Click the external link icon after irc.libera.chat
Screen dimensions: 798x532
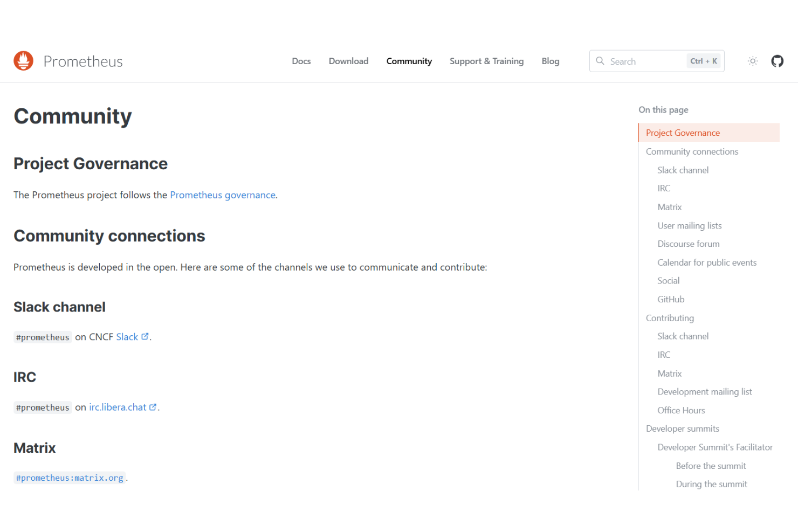153,407
